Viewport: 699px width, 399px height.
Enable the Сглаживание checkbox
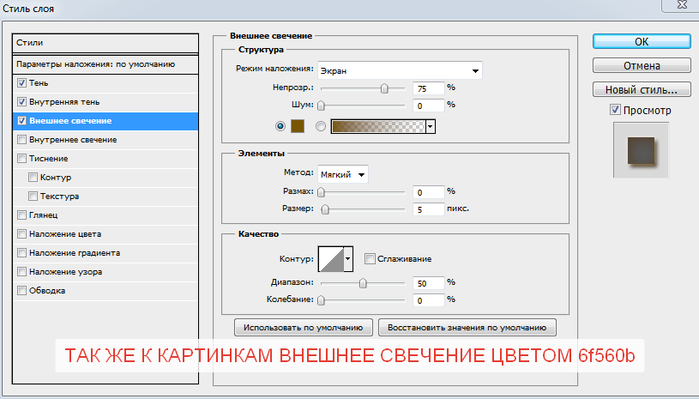(370, 259)
